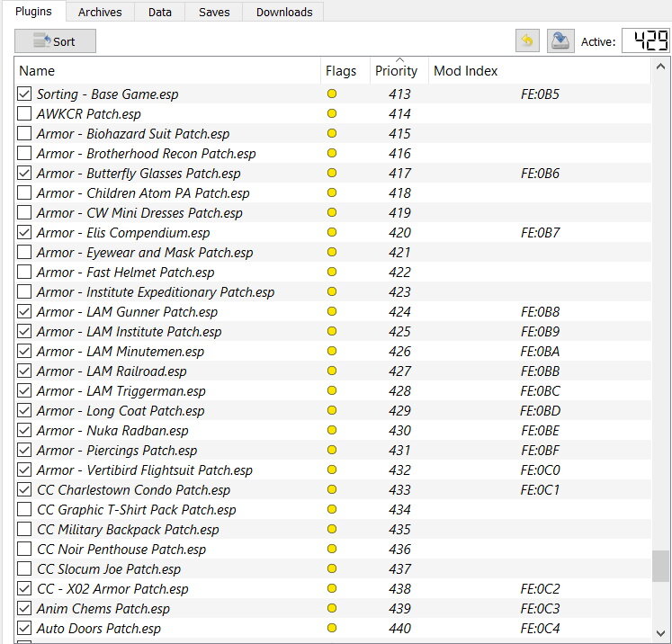The height and width of the screenshot is (644, 672).
Task: Enable Armor - CW Mini Dresses Patch.esp
Action: (24, 212)
